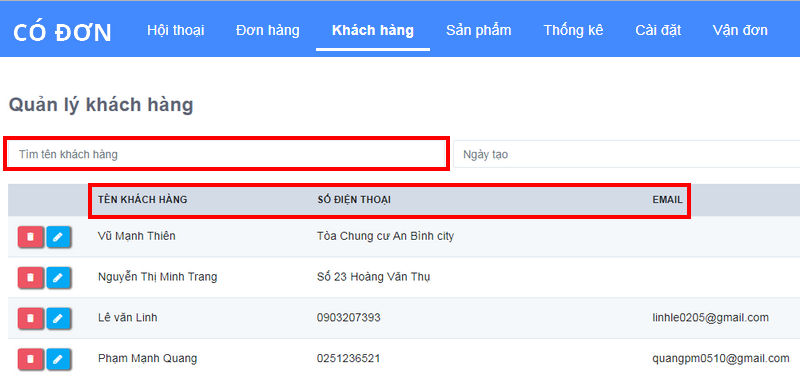Open the Ngày tạo date filter
Screen dimensions: 800x379
pyautogui.click(x=627, y=154)
